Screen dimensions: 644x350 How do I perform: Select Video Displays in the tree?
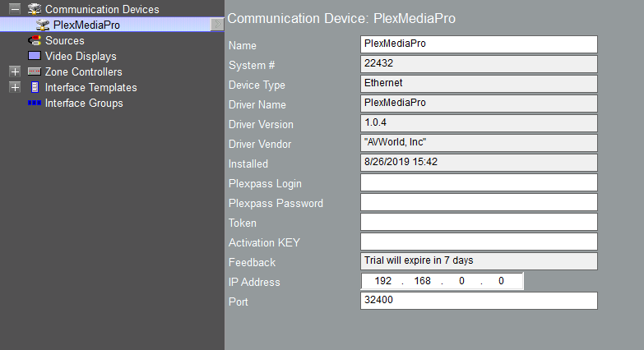81,56
